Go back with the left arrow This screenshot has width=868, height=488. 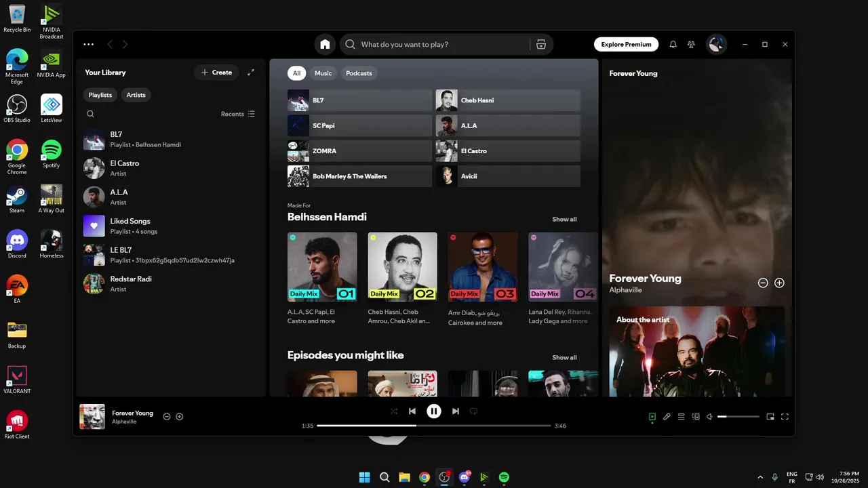[x=110, y=44]
